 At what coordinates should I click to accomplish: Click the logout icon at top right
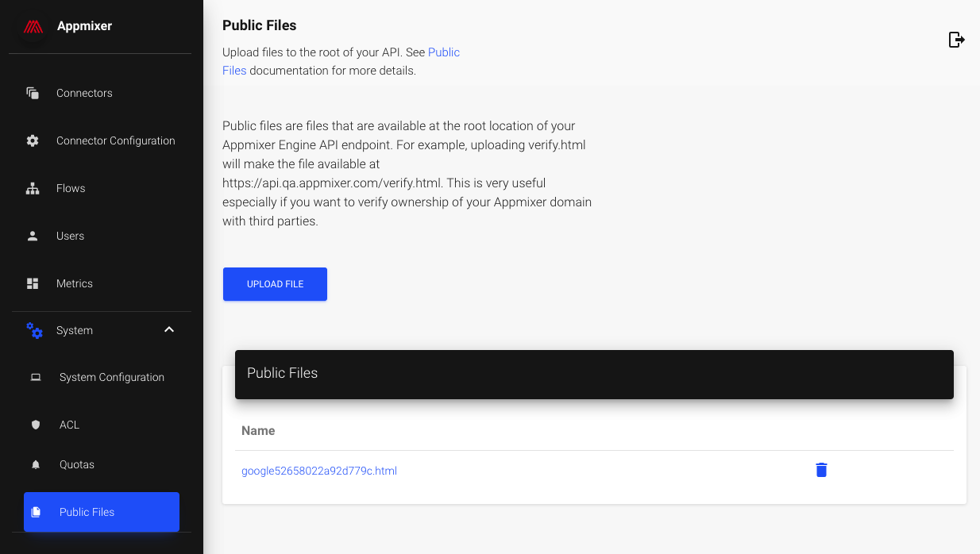pos(956,40)
